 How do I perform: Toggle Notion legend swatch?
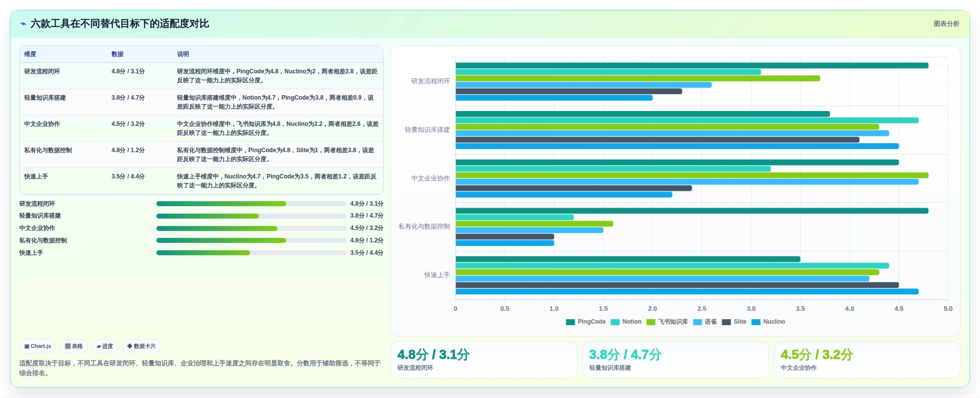(615, 322)
